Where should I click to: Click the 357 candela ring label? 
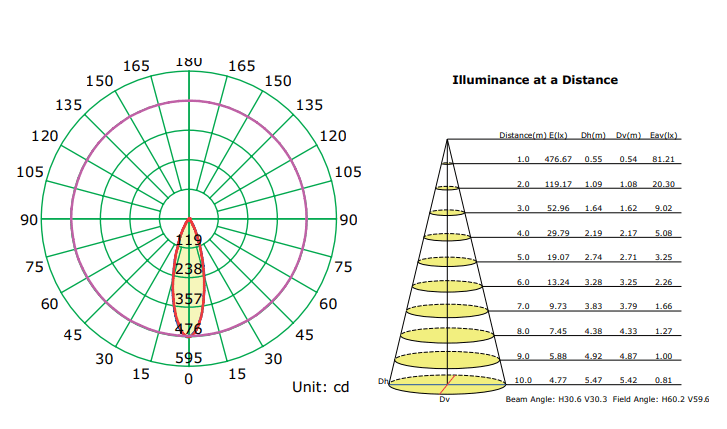(x=189, y=299)
